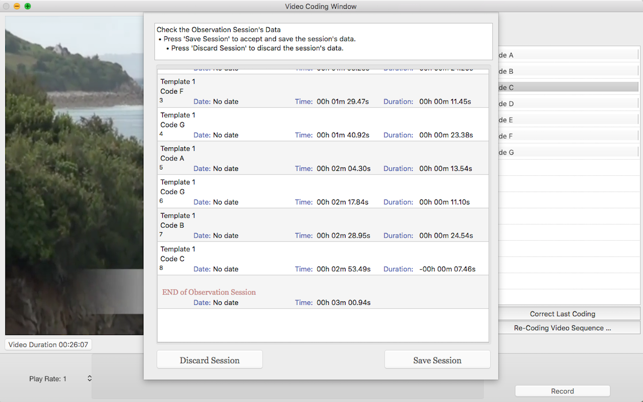Viewport: 643px width, 402px height.
Task: Select session row 6 Code G
Action: coord(323,192)
